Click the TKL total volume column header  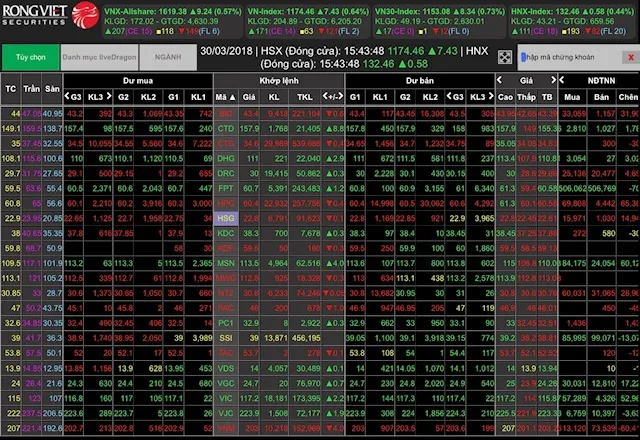coord(302,96)
